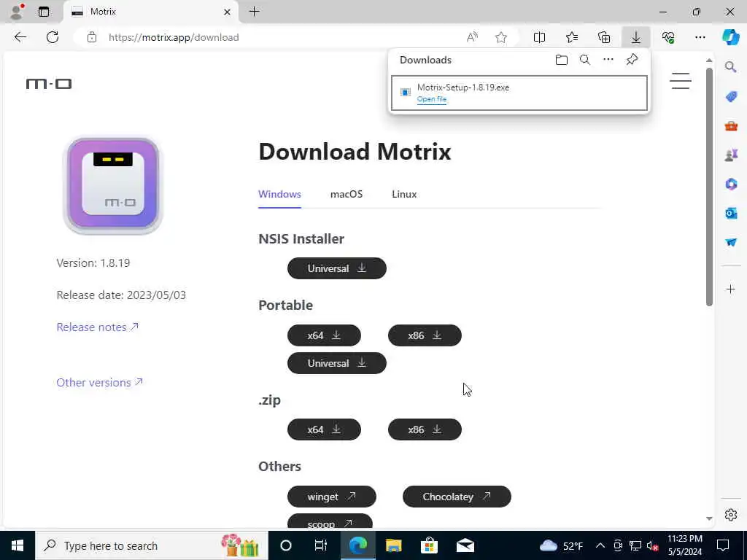Screen dimensions: 747x560
Task: Download the NSIS Installer Universal build
Action: click(x=337, y=268)
